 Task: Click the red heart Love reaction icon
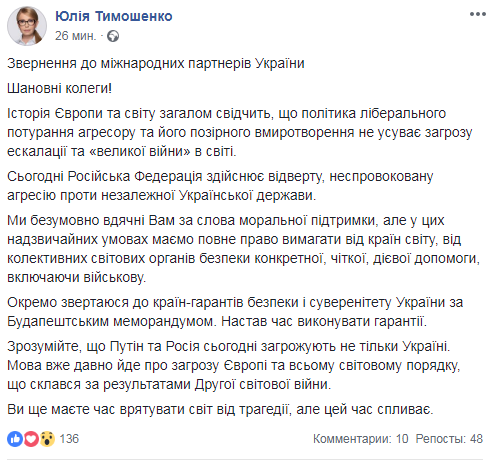(31, 439)
